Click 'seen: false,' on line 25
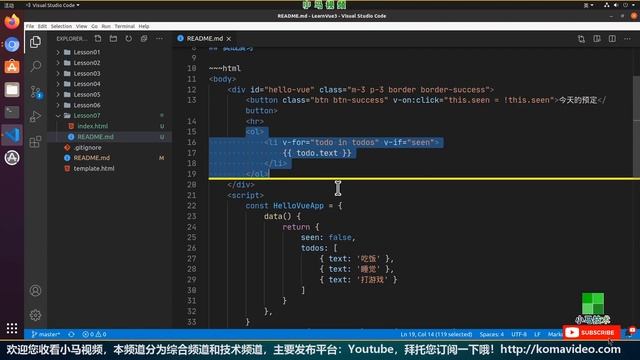This screenshot has width=640, height=360. point(328,238)
